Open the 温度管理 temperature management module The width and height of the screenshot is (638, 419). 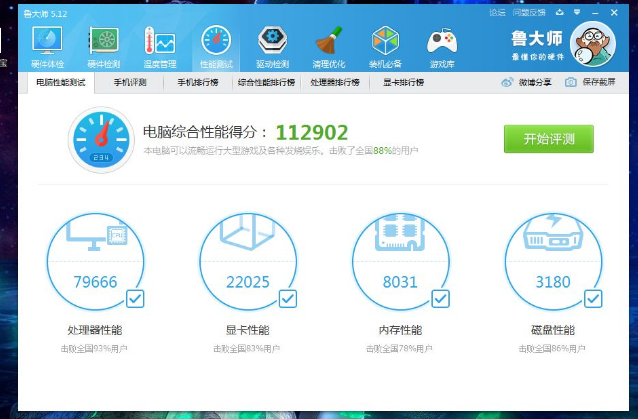click(160, 47)
